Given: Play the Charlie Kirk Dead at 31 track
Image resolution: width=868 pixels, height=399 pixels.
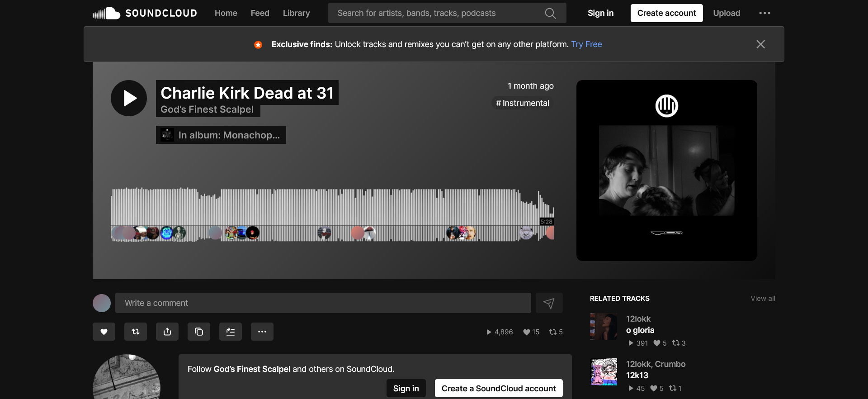Looking at the screenshot, I should point(129,98).
